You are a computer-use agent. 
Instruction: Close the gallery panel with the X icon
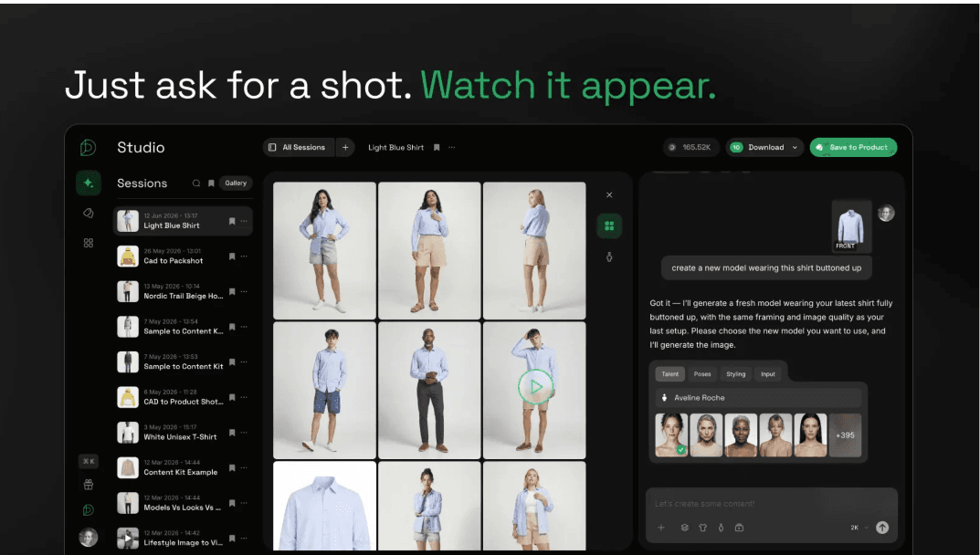click(x=609, y=195)
